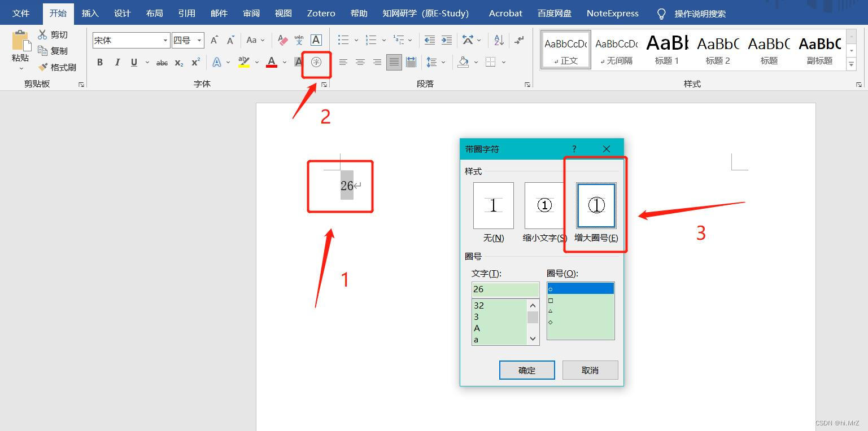This screenshot has width=868, height=431.
Task: Open the Font dialog launcher
Action: [x=324, y=85]
